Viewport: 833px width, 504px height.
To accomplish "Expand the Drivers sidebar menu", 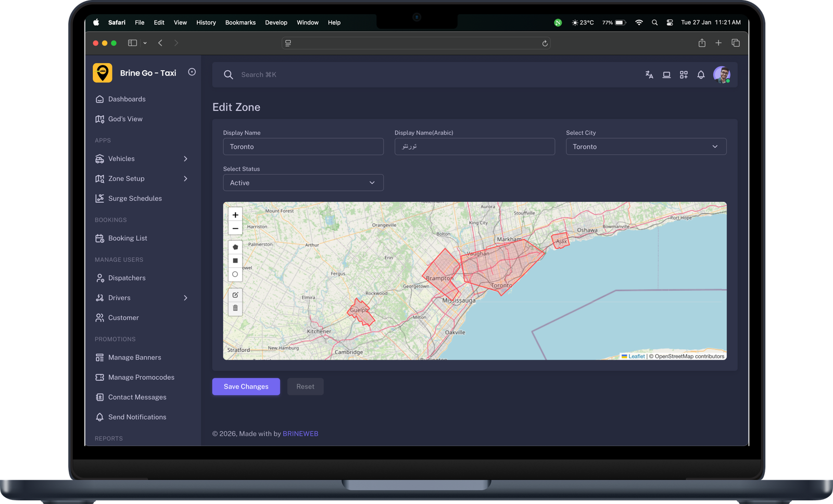I will (142, 298).
